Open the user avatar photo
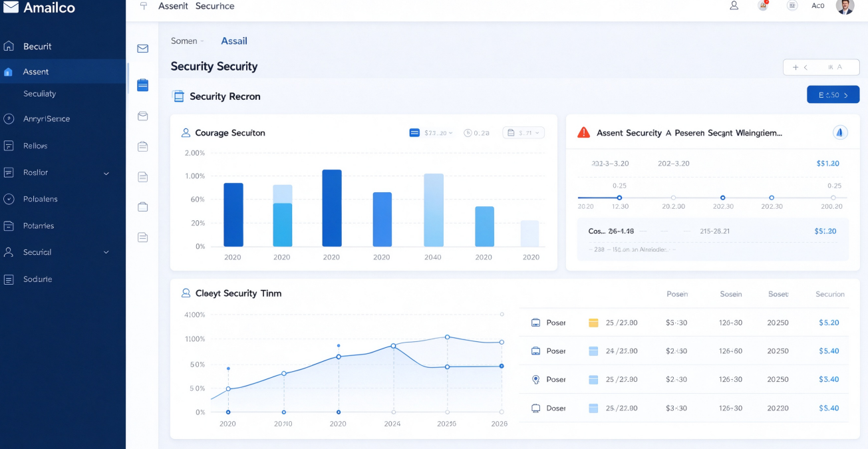Image resolution: width=868 pixels, height=449 pixels. click(x=845, y=7)
